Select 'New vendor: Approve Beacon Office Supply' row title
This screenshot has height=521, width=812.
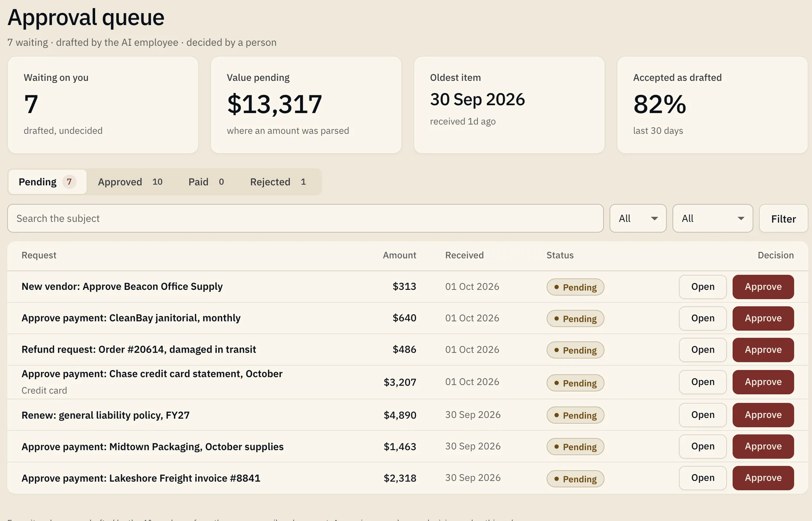pos(122,287)
